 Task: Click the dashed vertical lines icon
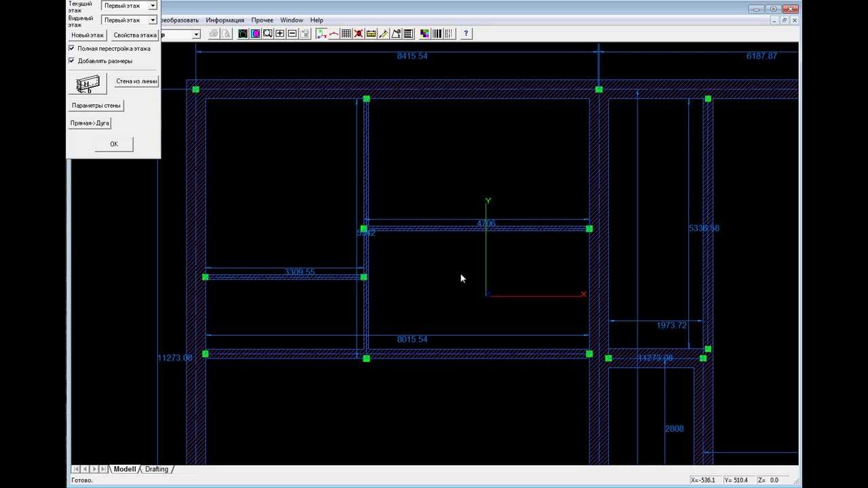coord(449,34)
